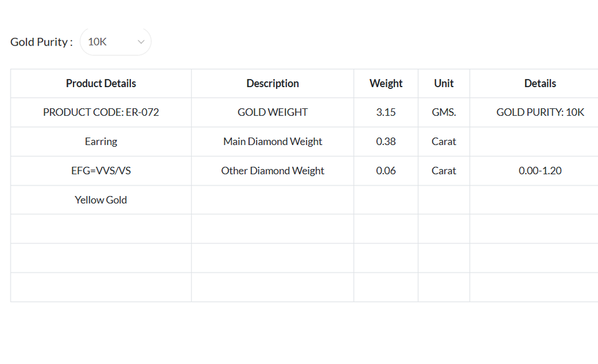Select the Main Diamond Weight cell
Screen dimensions: 598x364
pos(272,142)
